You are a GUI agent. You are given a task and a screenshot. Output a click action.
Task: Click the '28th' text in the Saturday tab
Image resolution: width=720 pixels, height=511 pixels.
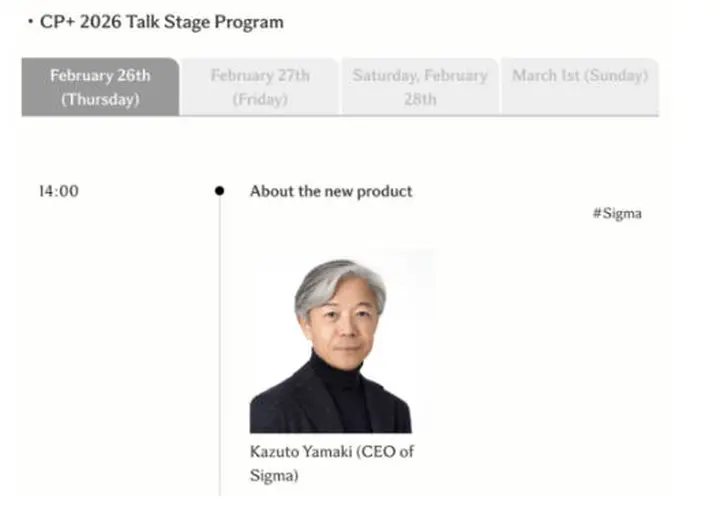click(420, 99)
